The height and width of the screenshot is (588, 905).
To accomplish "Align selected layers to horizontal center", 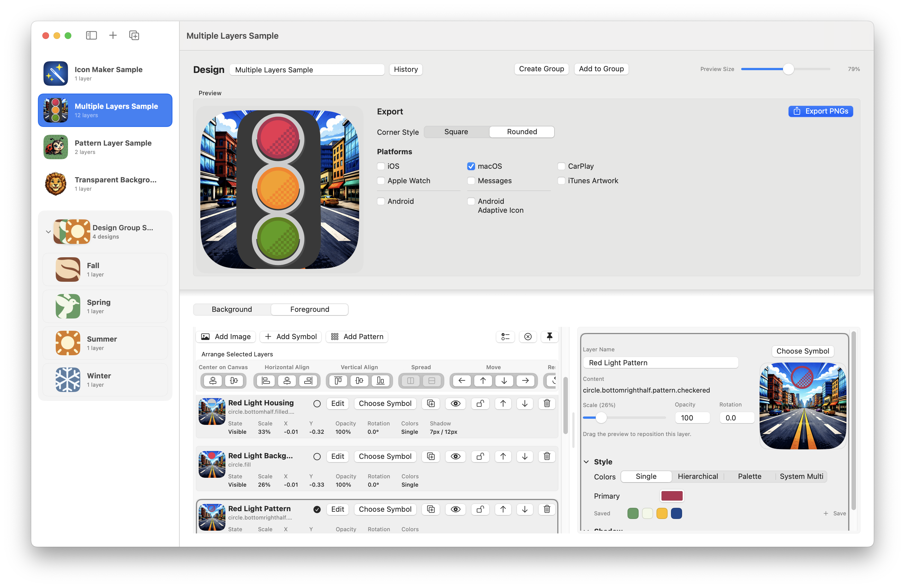I will (x=287, y=381).
